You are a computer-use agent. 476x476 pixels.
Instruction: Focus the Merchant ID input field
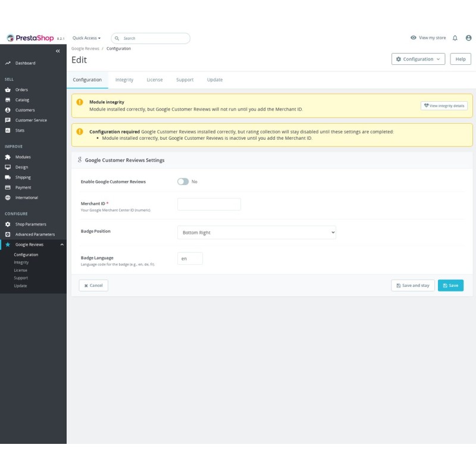point(209,204)
